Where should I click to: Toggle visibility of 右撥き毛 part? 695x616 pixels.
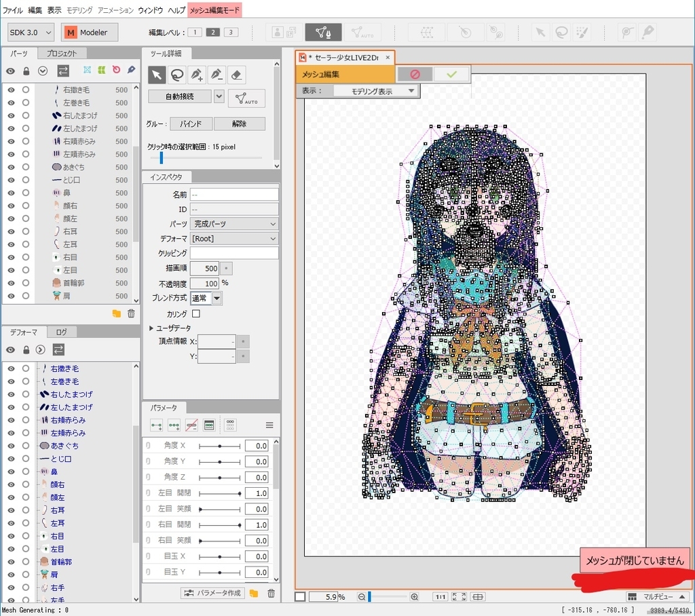coord(11,90)
